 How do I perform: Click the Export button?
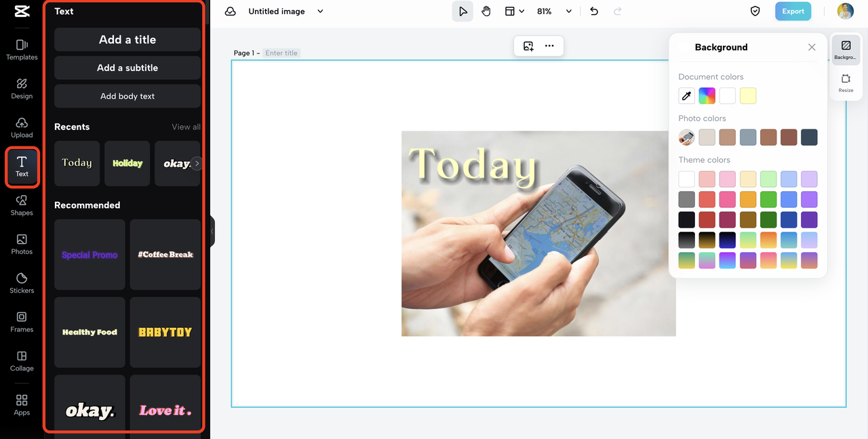793,12
